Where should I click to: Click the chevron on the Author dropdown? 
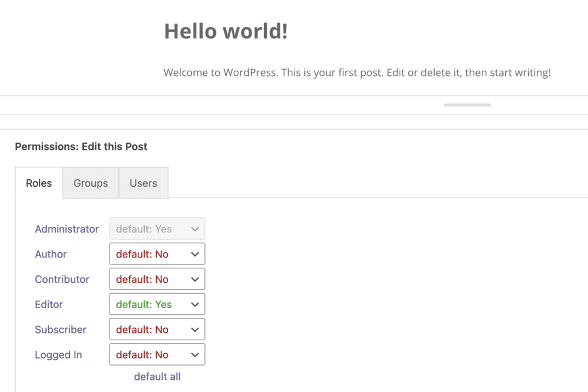195,253
